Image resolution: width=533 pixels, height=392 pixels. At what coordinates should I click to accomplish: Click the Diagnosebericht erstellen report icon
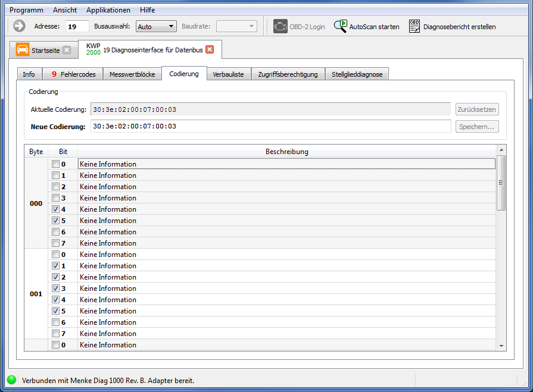tap(414, 26)
